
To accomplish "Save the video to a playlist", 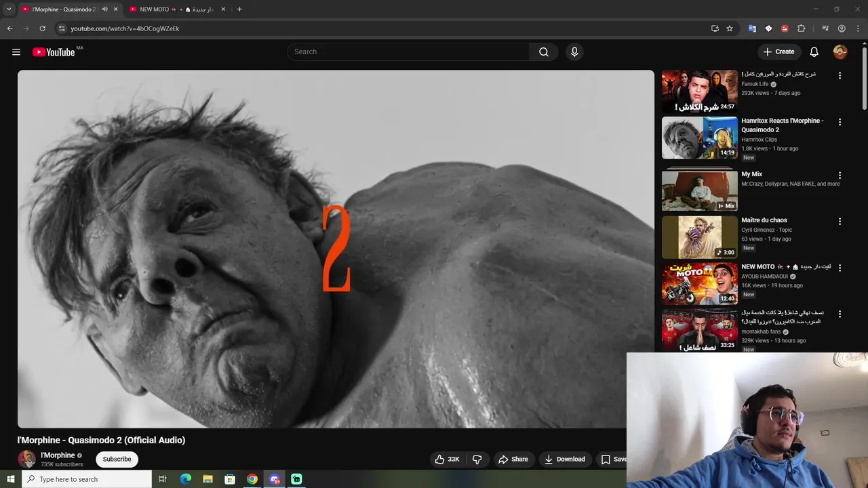I will 612,460.
